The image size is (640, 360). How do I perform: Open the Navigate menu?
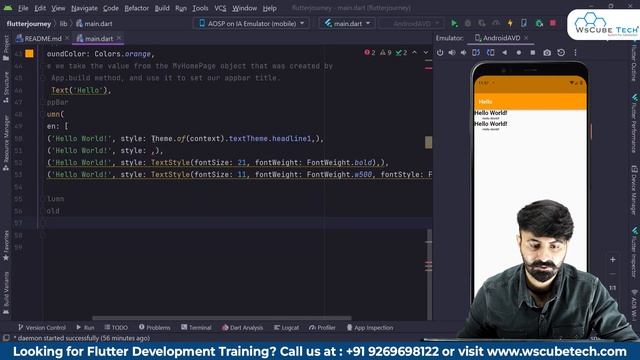coord(84,8)
